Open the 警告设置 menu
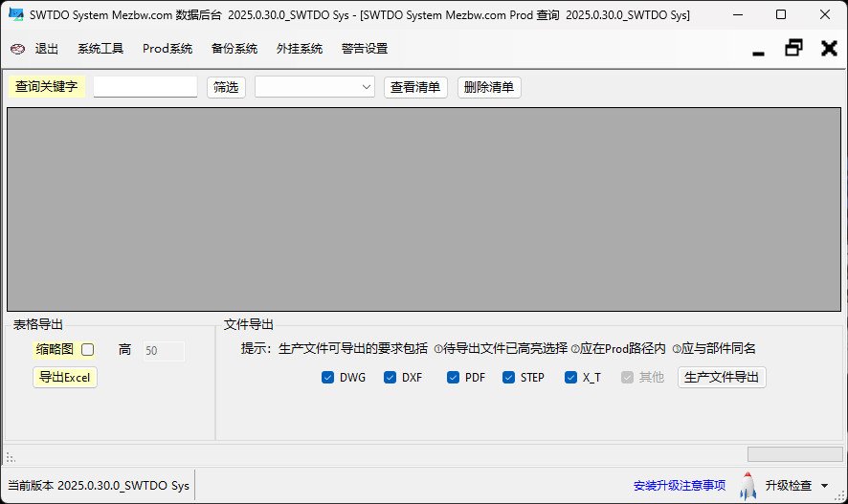 365,49
